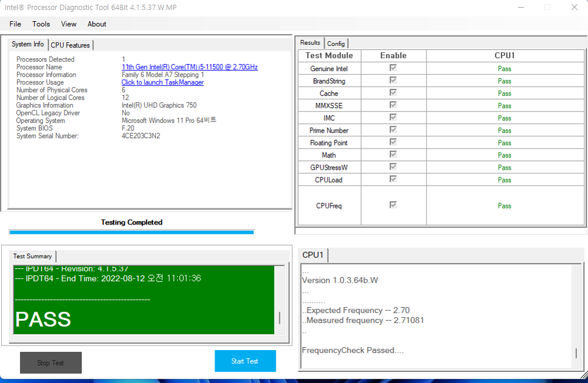588x383 pixels.
Task: Toggle the BrandString enable checkbox
Action: (x=393, y=80)
